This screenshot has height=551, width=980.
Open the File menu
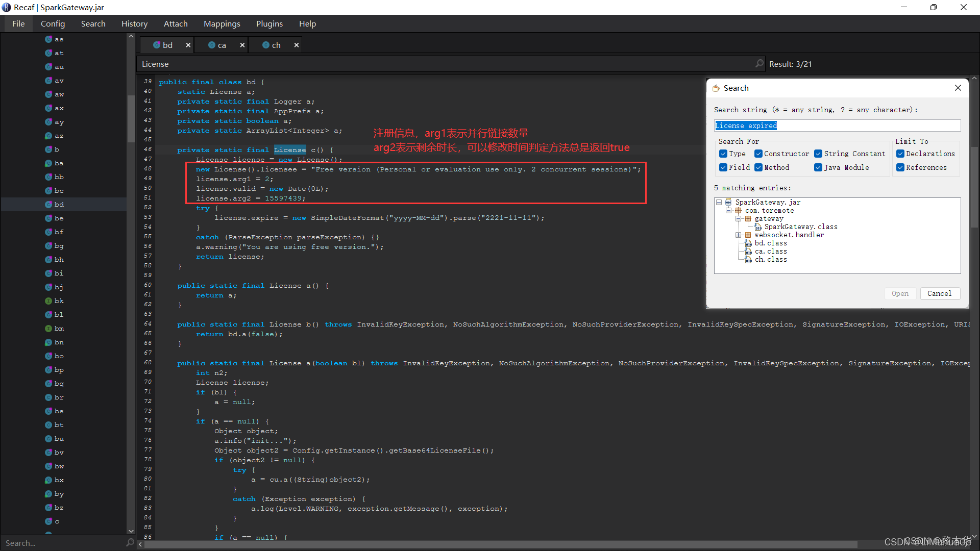(x=18, y=23)
